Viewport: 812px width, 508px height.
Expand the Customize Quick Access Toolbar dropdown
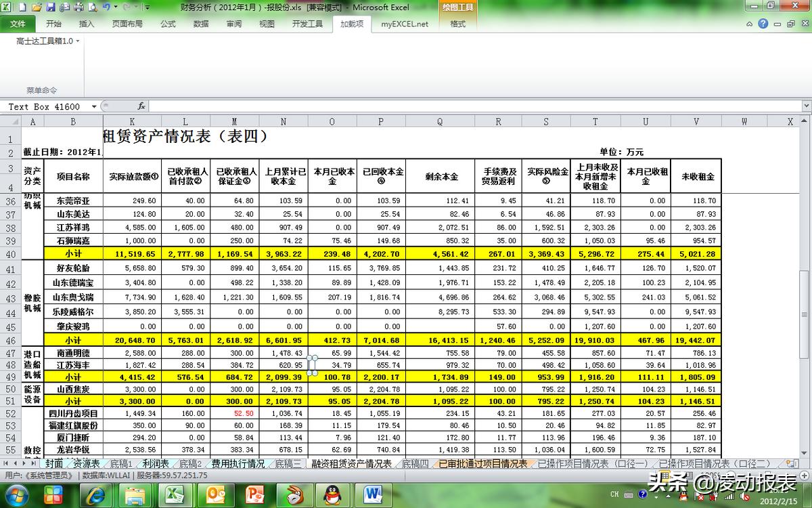tap(147, 7)
